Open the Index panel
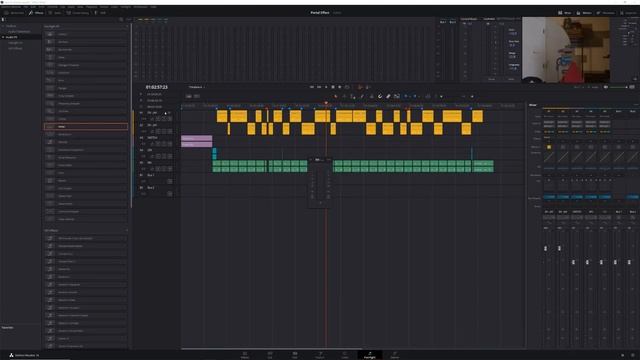Image resolution: width=640 pixels, height=360 pixels. 54,13
